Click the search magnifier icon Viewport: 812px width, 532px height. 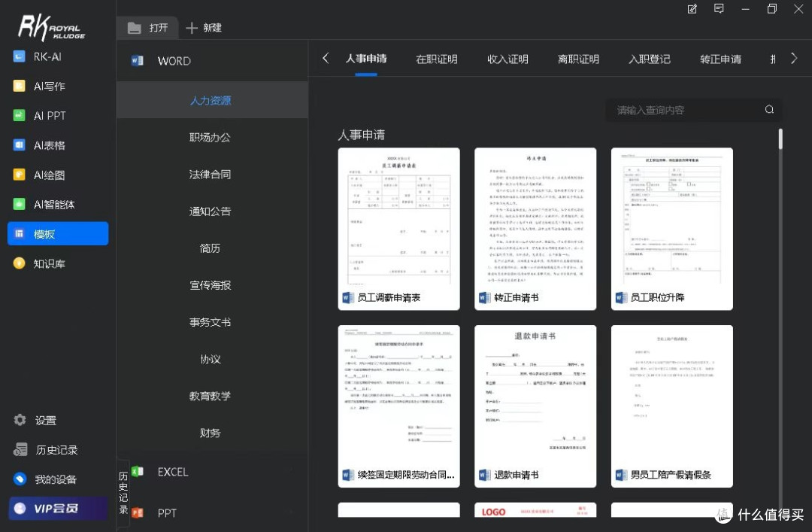[x=770, y=109]
